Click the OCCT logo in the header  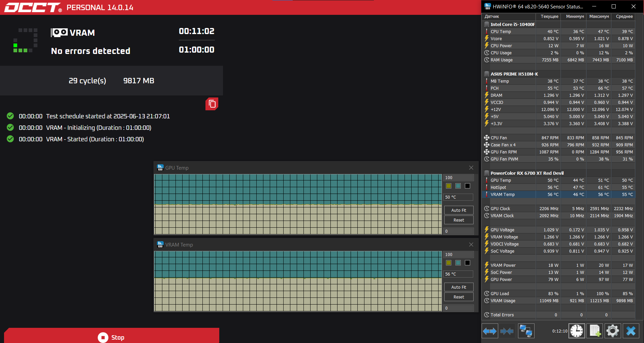point(33,7)
